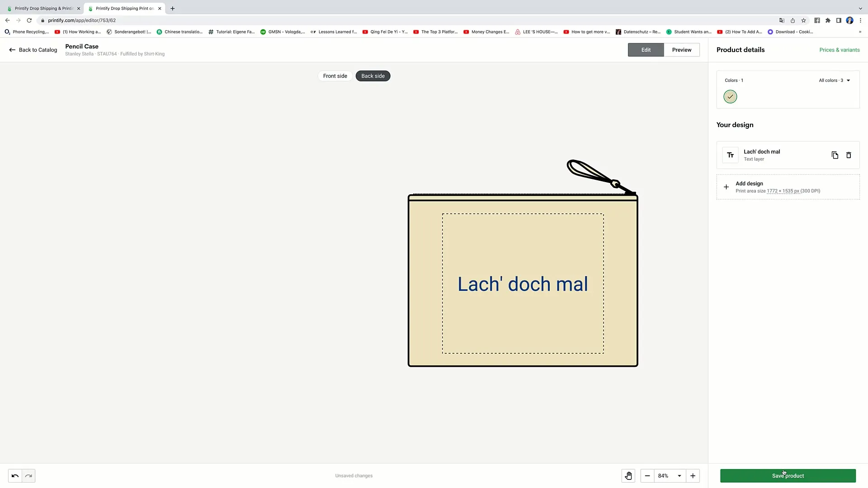Open browser extensions puzzle icon
This screenshot has width=868, height=488.
click(x=828, y=20)
